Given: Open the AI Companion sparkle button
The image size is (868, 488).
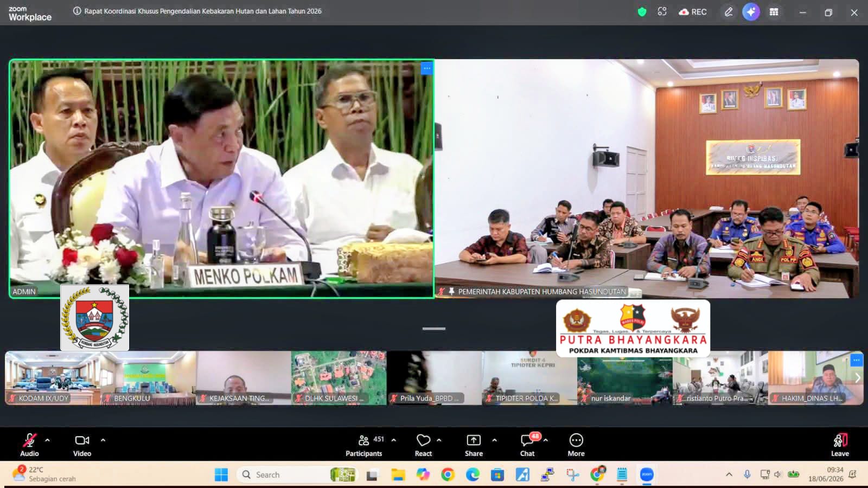Looking at the screenshot, I should (751, 12).
